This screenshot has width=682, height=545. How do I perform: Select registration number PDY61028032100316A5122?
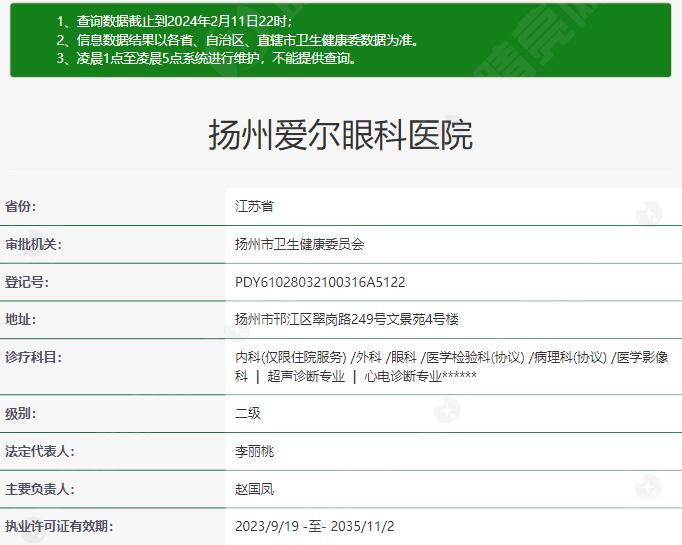pos(320,282)
